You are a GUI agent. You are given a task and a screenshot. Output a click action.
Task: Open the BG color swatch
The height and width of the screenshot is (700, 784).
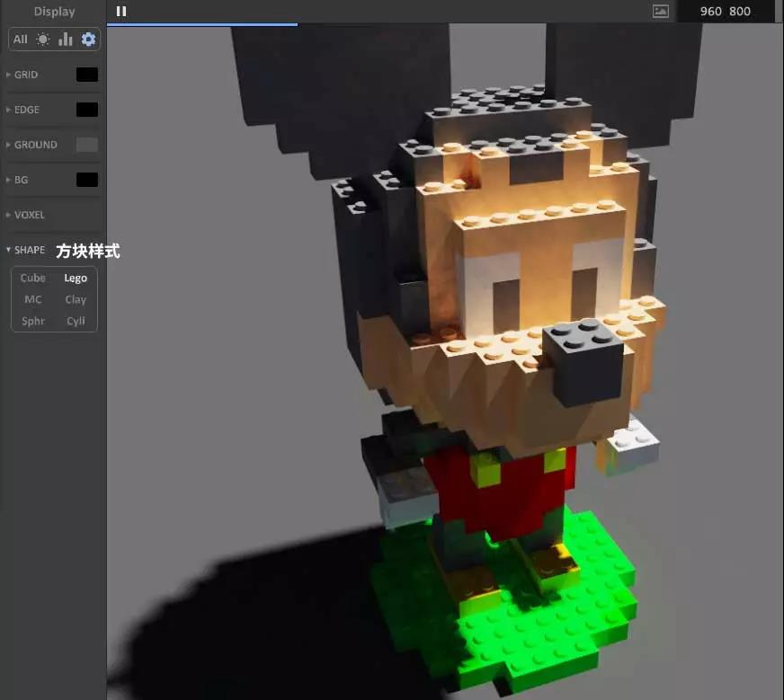(x=87, y=180)
